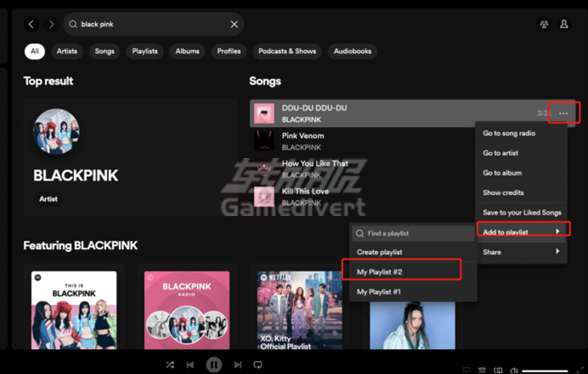Image resolution: width=588 pixels, height=374 pixels.
Task: Open the This Is BLACKPINK playlist card
Action: point(74,310)
